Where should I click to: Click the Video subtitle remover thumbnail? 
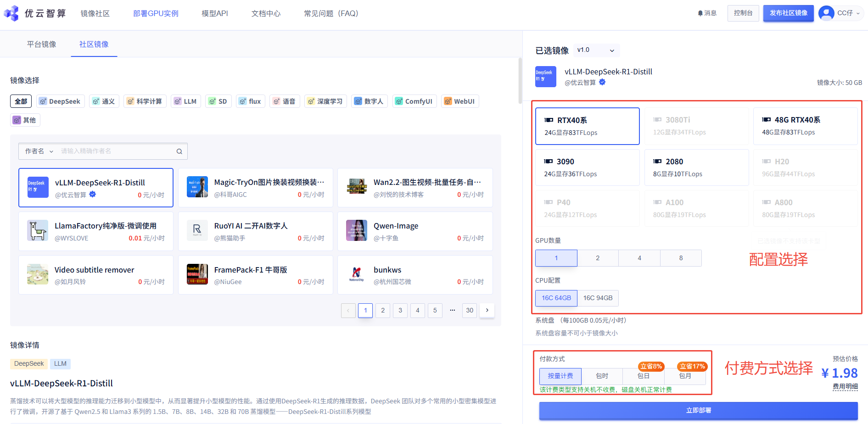click(38, 274)
